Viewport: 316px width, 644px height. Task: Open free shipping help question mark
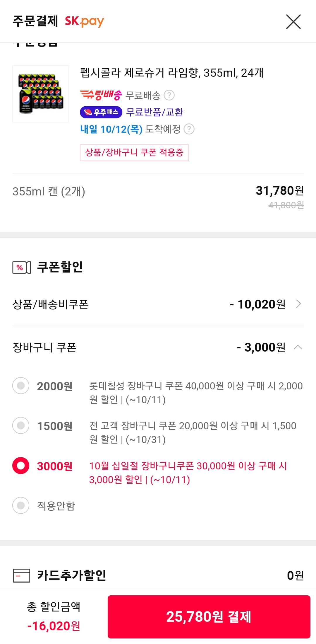[169, 95]
